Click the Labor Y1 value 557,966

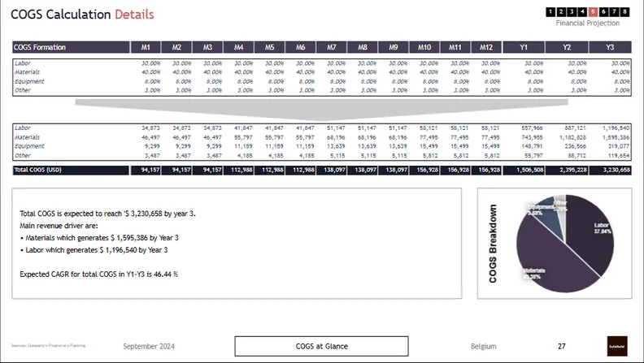point(532,128)
